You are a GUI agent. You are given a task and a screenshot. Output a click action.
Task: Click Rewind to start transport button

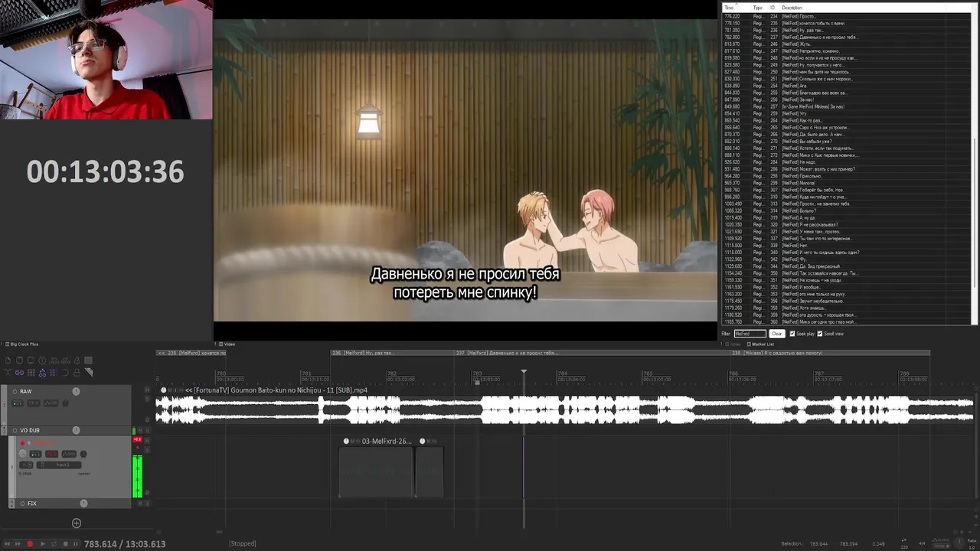7,544
